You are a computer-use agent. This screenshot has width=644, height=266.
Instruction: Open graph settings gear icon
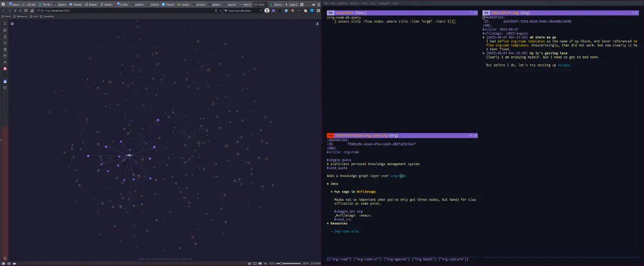(x=12, y=24)
